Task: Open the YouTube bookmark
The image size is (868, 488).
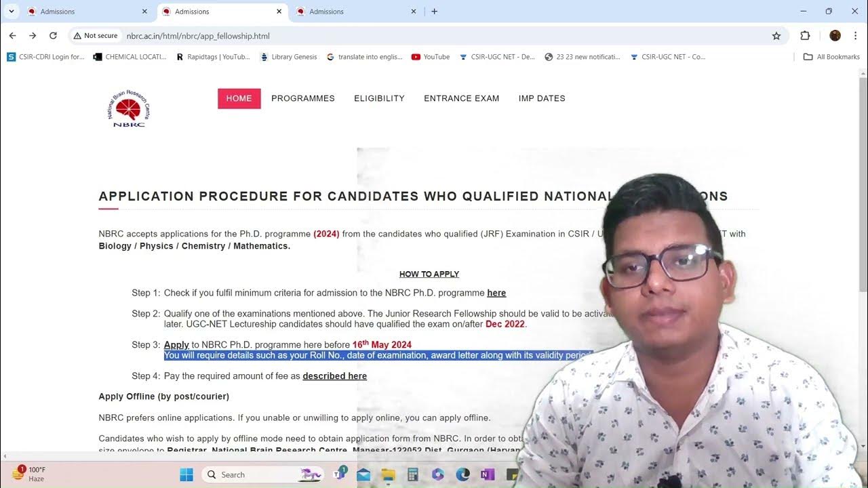Action: coord(431,57)
